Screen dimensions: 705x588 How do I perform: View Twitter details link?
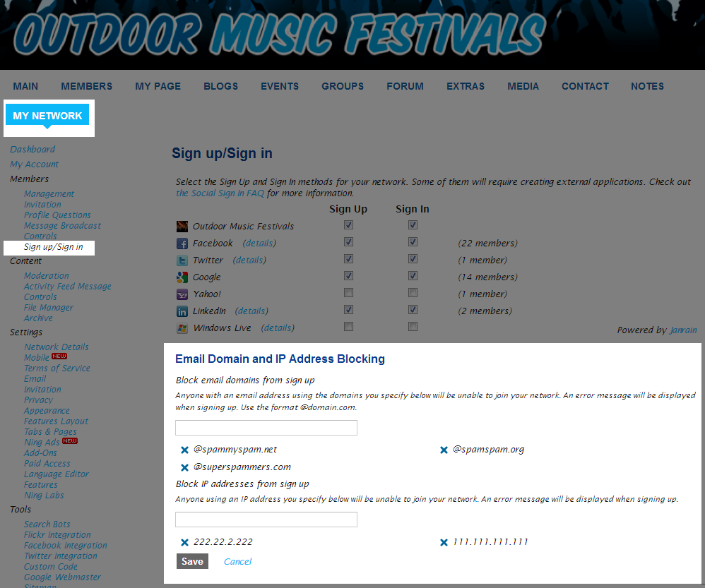(x=249, y=260)
